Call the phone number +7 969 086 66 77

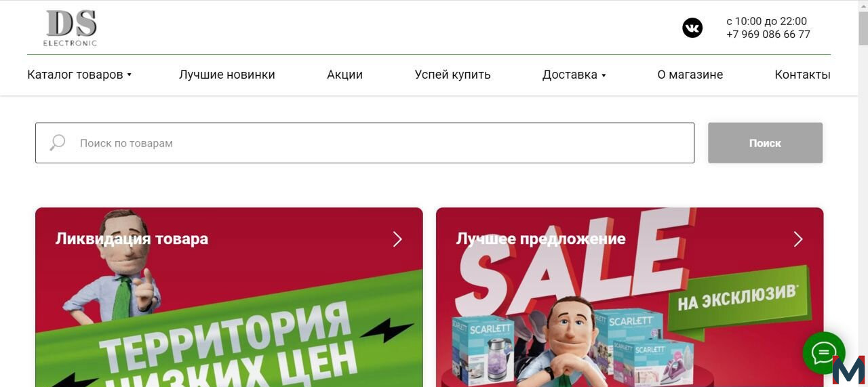(768, 35)
